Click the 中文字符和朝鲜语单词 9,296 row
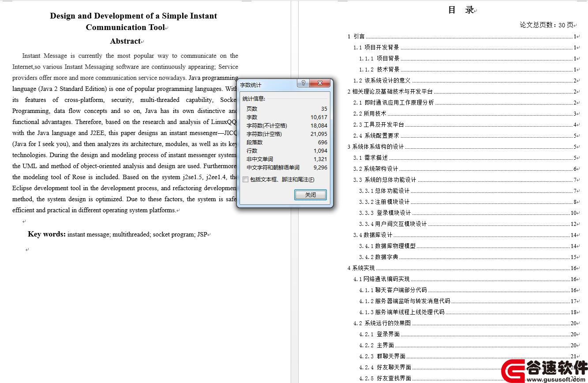588x383 pixels. pyautogui.click(x=287, y=167)
